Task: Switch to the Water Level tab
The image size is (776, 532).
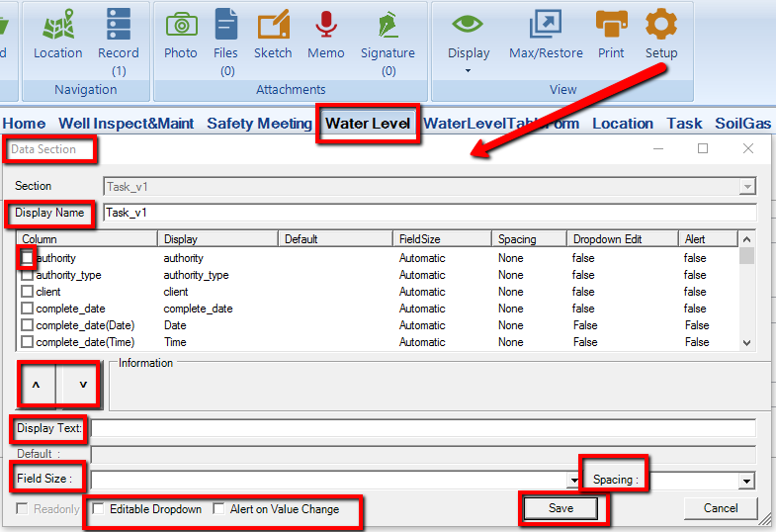Action: coord(368,124)
